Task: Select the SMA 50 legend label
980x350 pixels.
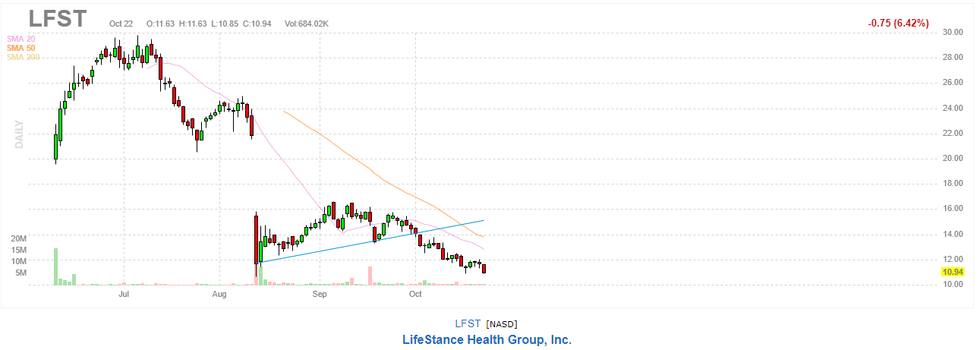Action: (x=20, y=48)
